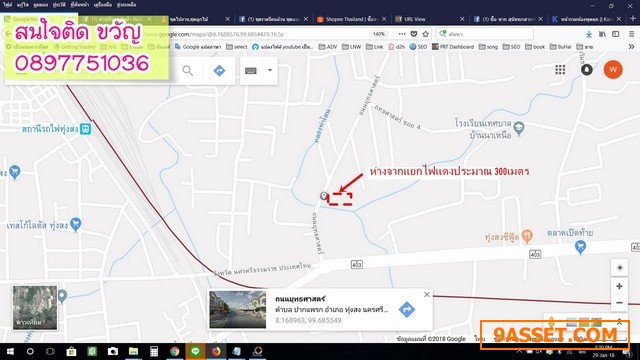Zoom in with the plus button
This screenshot has height=360, width=640.
click(x=619, y=286)
